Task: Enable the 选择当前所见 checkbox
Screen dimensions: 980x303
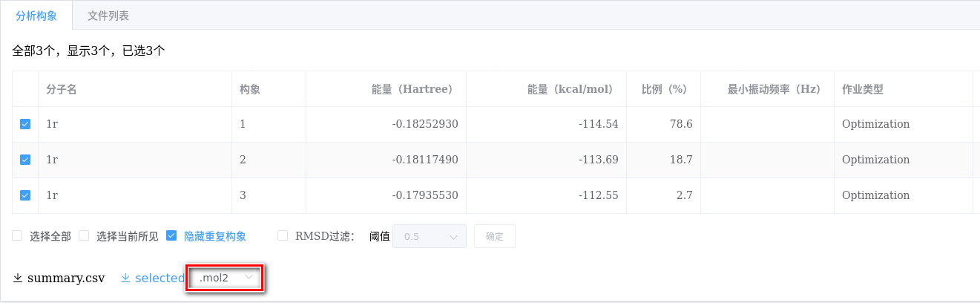Action: coord(84,236)
